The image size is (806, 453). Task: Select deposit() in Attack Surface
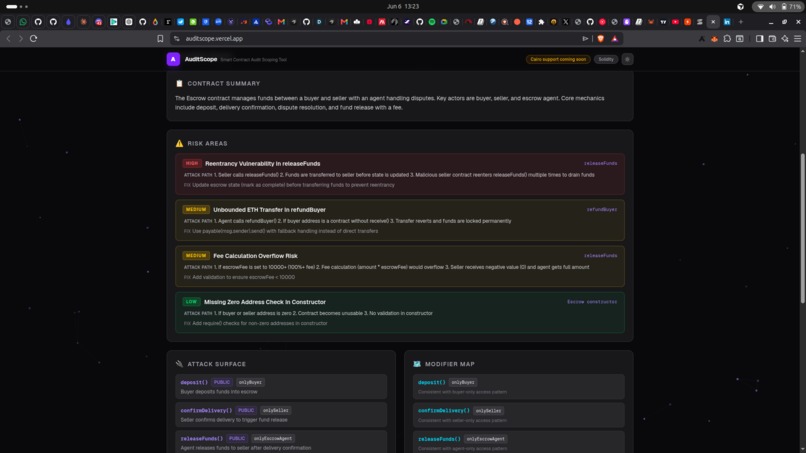(x=194, y=383)
